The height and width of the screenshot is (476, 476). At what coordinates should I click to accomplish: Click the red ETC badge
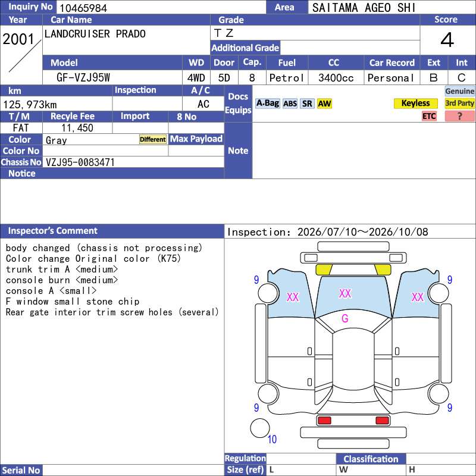(429, 116)
